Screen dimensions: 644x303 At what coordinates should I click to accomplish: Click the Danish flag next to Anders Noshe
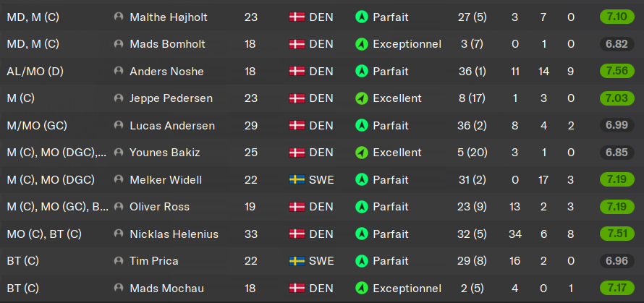coord(297,72)
